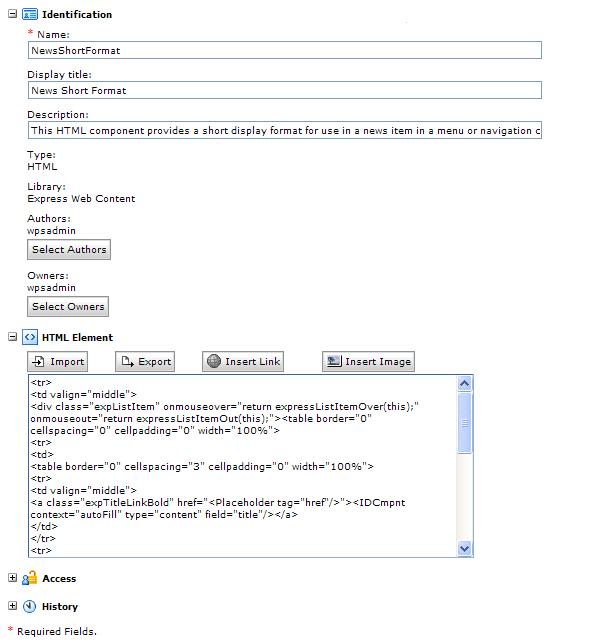The width and height of the screenshot is (589, 642).
Task: Click the HTML editor scrollbar thumb
Action: (465, 423)
